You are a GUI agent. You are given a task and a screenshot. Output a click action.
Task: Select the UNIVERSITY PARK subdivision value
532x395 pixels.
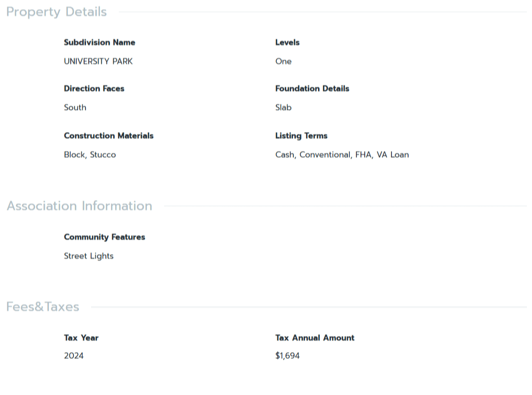tap(98, 62)
